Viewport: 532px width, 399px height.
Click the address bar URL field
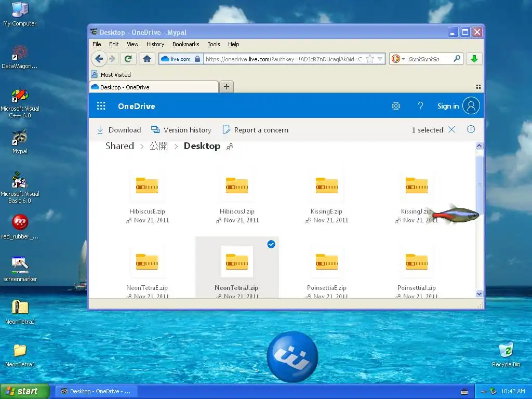point(284,59)
